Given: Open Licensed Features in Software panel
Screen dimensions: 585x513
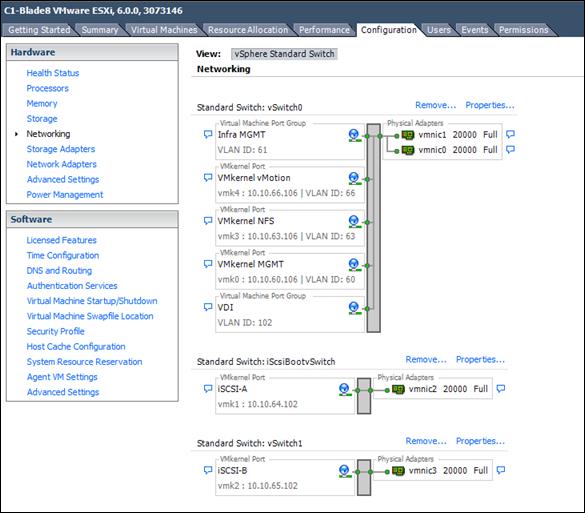Looking at the screenshot, I should [x=62, y=240].
